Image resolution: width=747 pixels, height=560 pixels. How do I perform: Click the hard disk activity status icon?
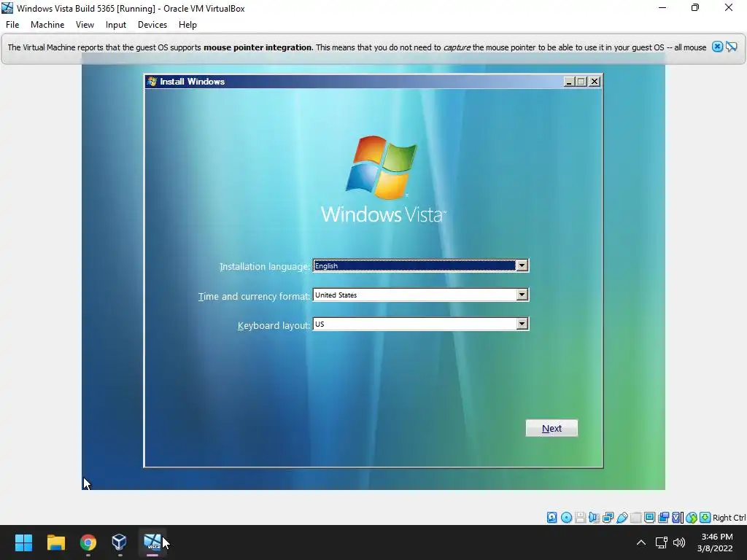point(551,517)
